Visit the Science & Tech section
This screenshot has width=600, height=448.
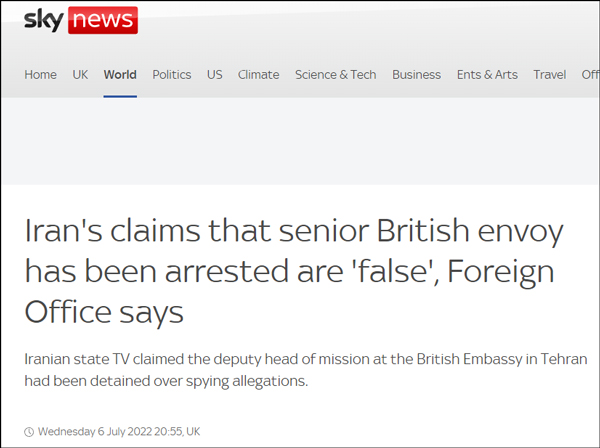(x=335, y=75)
